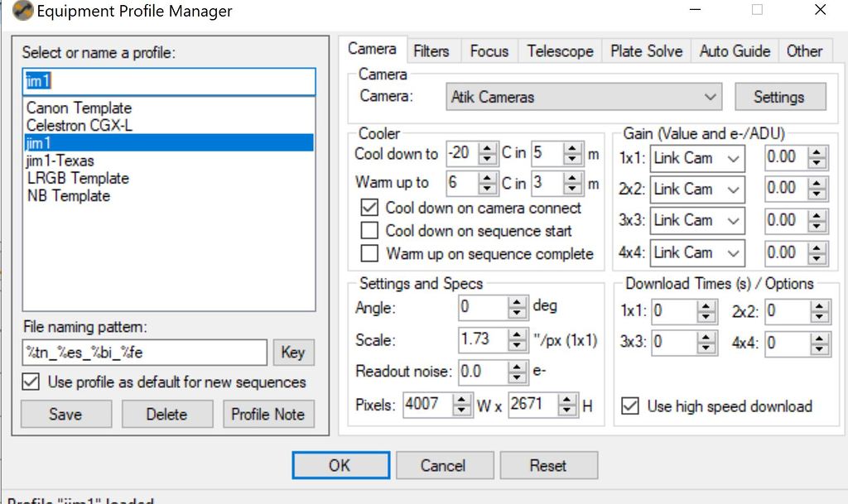The height and width of the screenshot is (504, 848).
Task: Open the Profile Note dialog
Action: (268, 414)
